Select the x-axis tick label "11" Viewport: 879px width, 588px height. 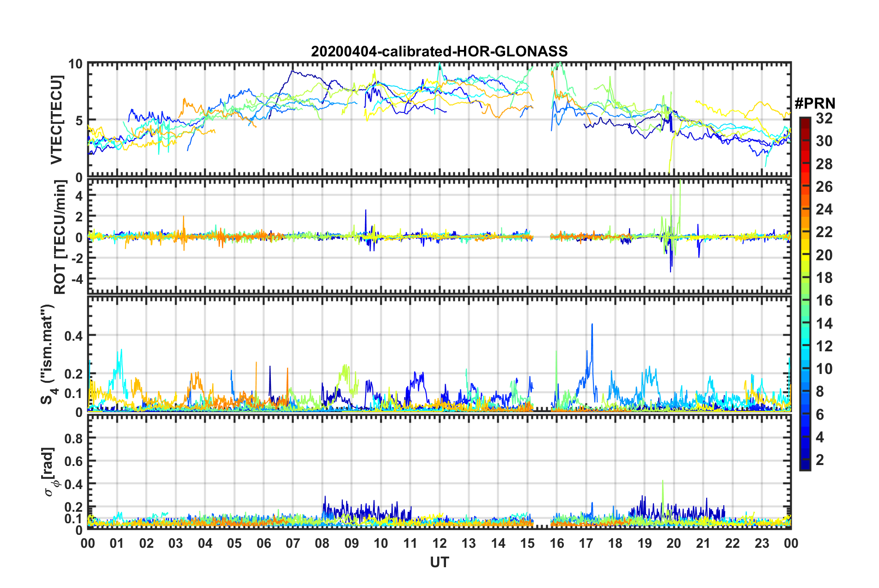(410, 543)
